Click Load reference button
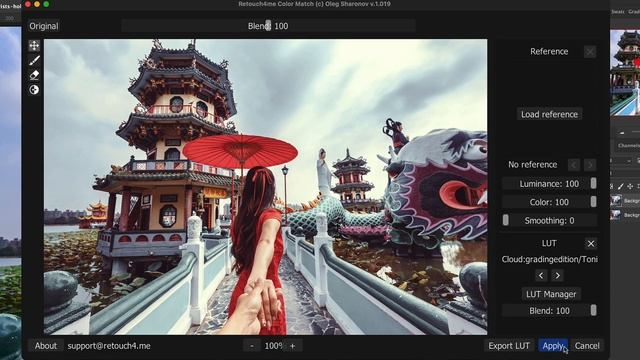 click(549, 114)
